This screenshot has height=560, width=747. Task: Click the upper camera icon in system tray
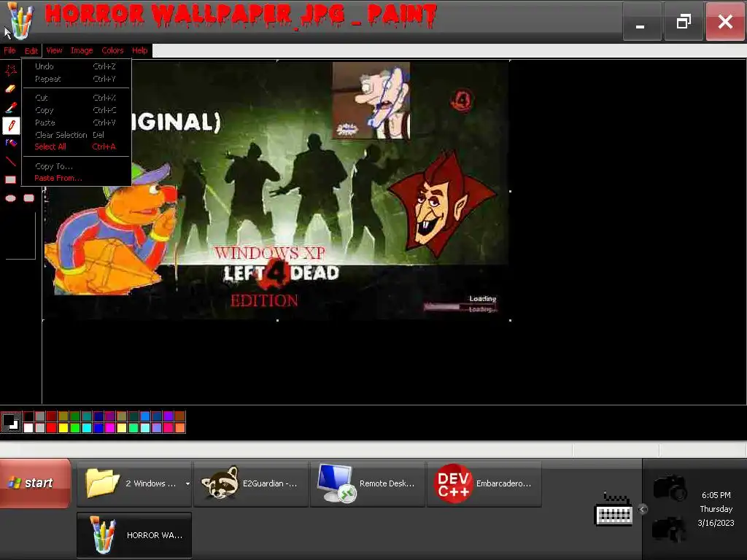pyautogui.click(x=670, y=487)
